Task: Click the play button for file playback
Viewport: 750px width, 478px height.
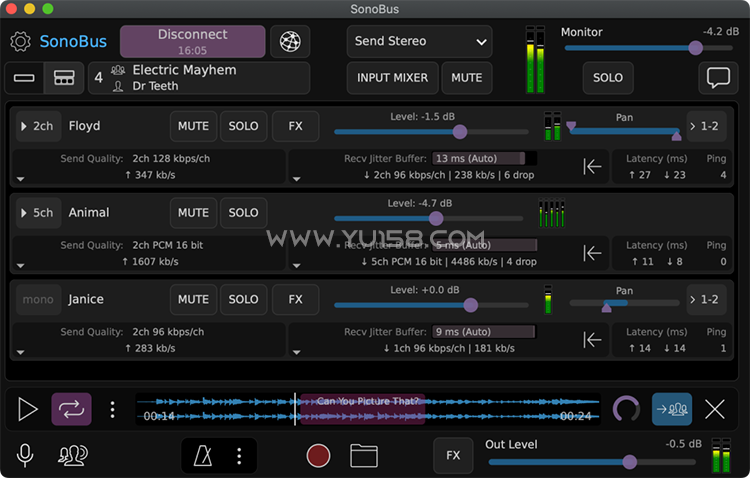Action: click(27, 410)
